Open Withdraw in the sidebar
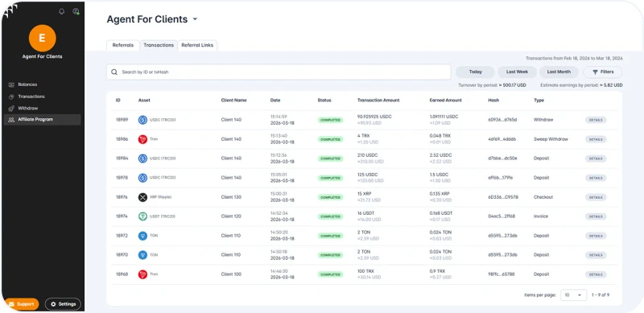The image size is (644, 313). pos(28,109)
